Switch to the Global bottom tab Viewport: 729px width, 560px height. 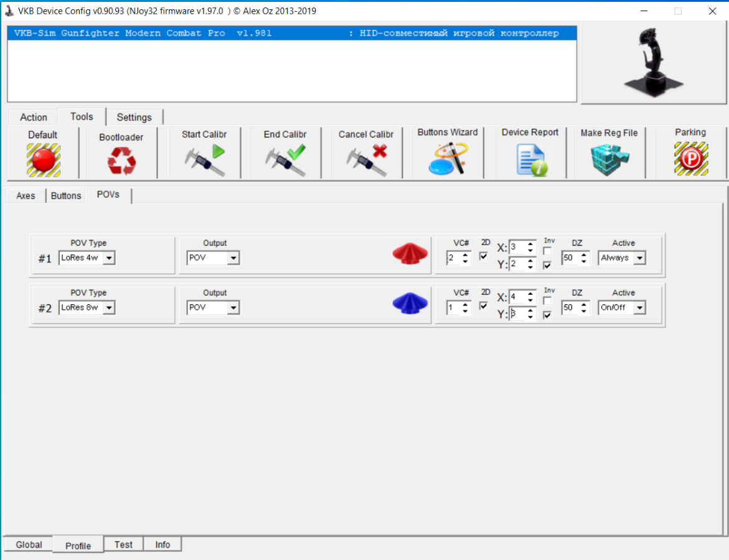(29, 544)
